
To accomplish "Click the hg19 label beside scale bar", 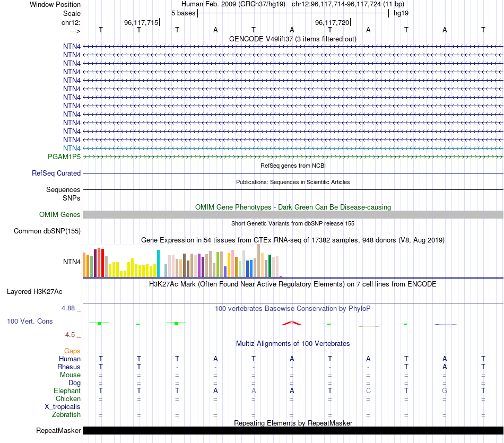I will point(401,13).
